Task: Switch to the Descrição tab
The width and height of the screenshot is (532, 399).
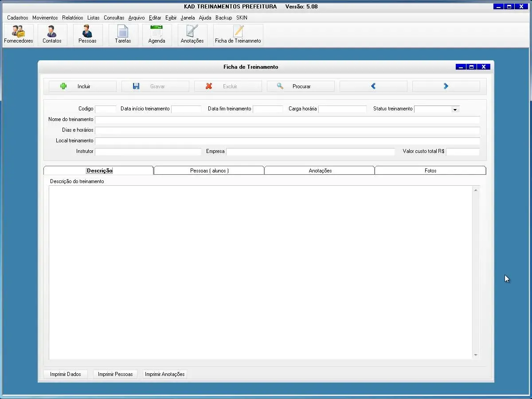Action: click(x=99, y=171)
